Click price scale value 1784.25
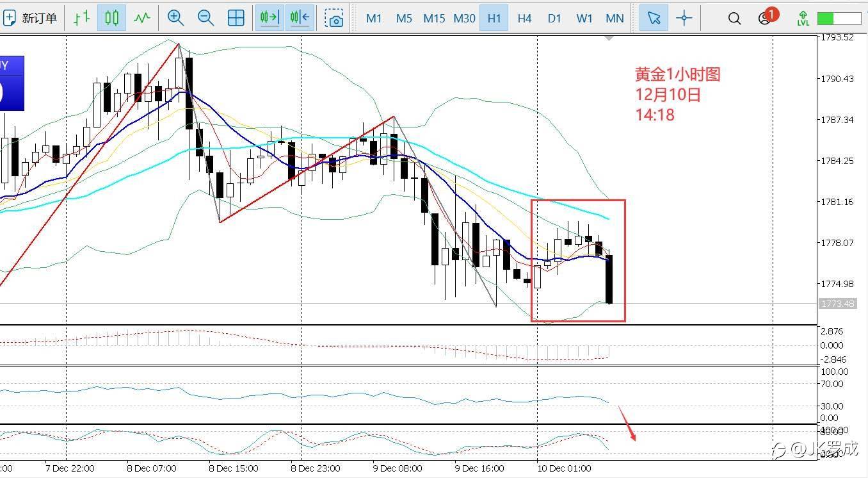The width and height of the screenshot is (868, 478). tap(838, 161)
